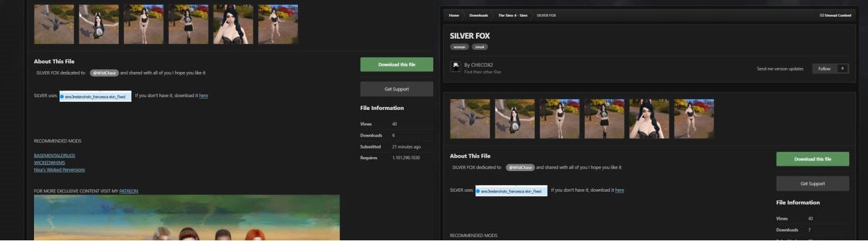Image resolution: width=868 pixels, height=241 pixels.
Task: Click the 'SILVER FOX' page title
Action: click(x=470, y=36)
